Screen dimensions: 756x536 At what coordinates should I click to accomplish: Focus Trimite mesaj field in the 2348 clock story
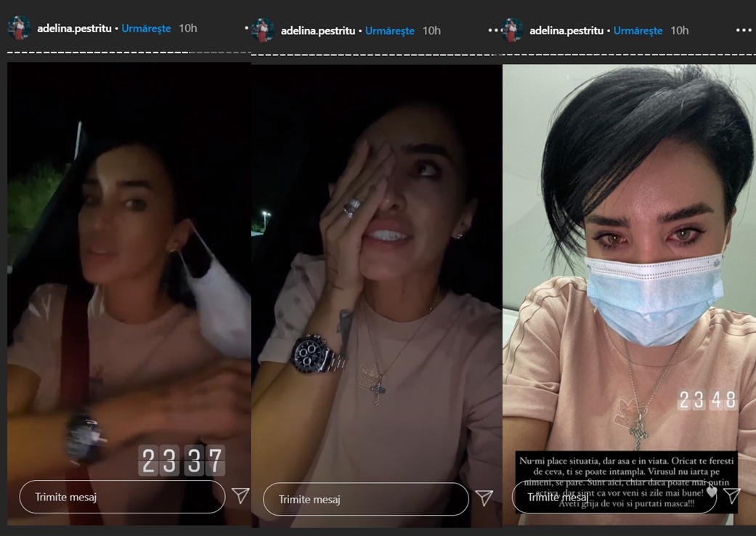pos(614,497)
